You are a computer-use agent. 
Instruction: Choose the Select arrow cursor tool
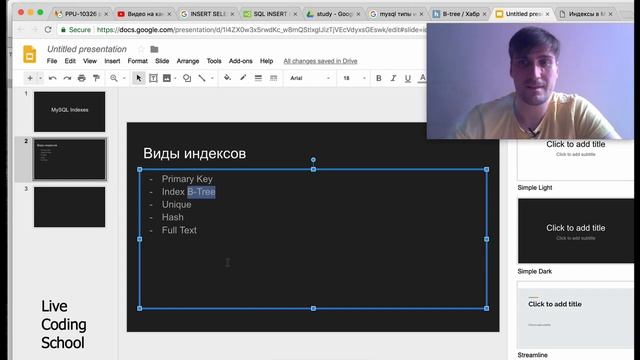pyautogui.click(x=139, y=78)
